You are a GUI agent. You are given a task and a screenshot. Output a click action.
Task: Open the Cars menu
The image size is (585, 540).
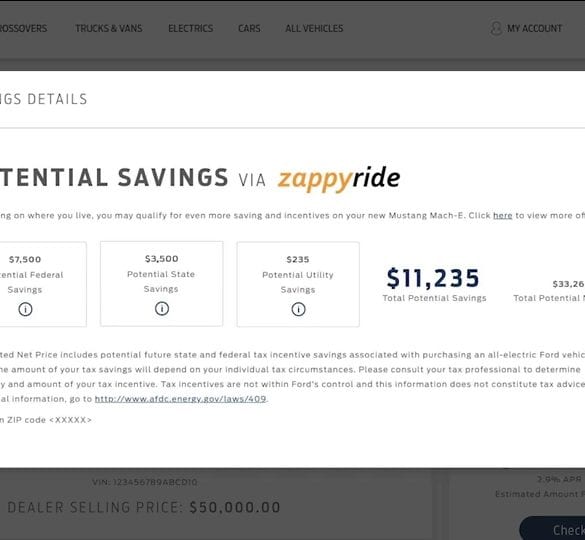pos(249,28)
